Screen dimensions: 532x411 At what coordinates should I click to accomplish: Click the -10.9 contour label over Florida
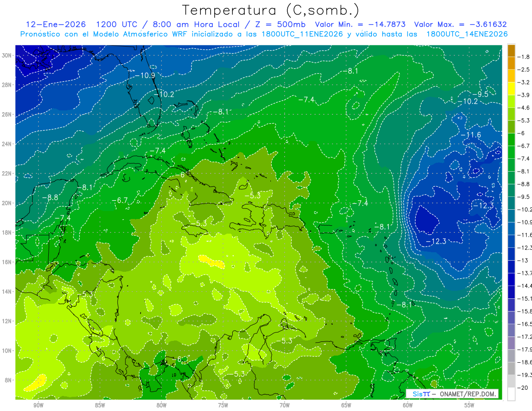click(x=145, y=75)
